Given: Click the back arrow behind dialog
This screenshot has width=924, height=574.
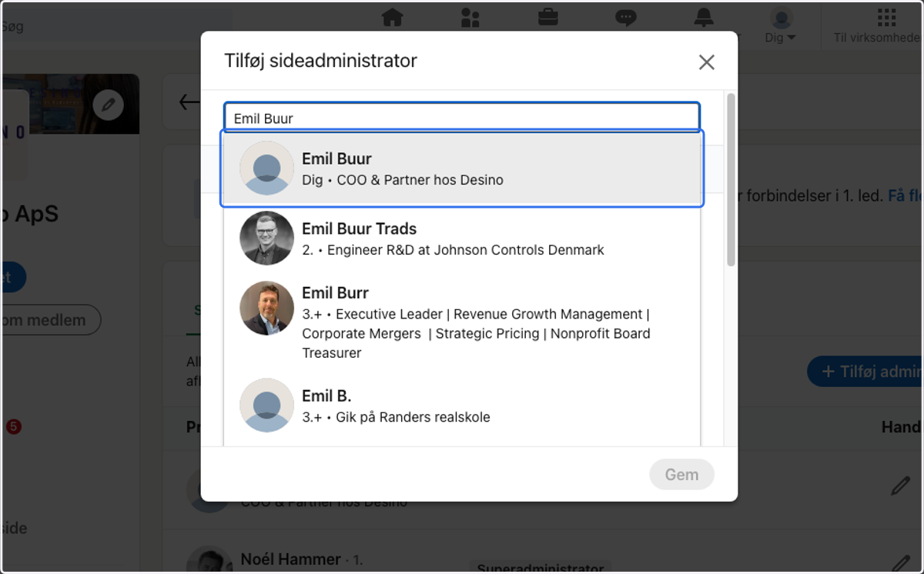Looking at the screenshot, I should click(188, 102).
